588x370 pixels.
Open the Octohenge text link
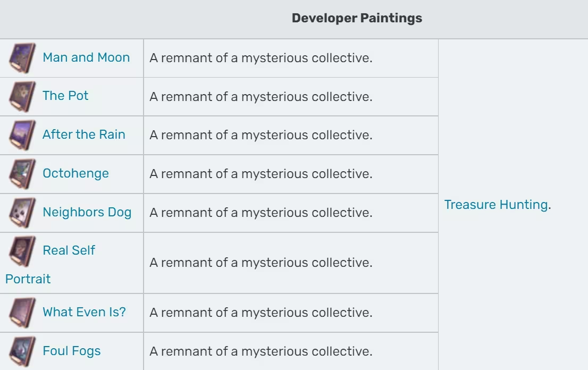coord(75,173)
